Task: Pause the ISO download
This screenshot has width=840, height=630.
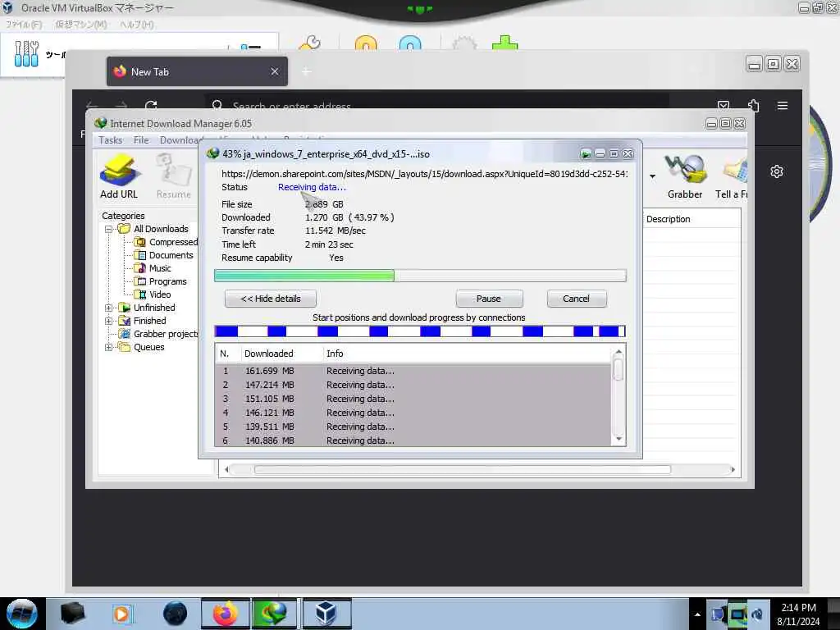Action: click(489, 299)
